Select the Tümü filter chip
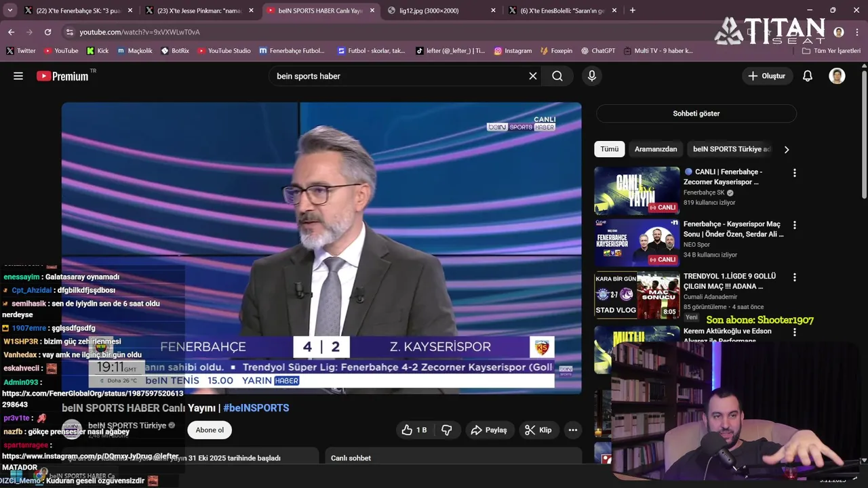This screenshot has height=488, width=868. [x=609, y=149]
